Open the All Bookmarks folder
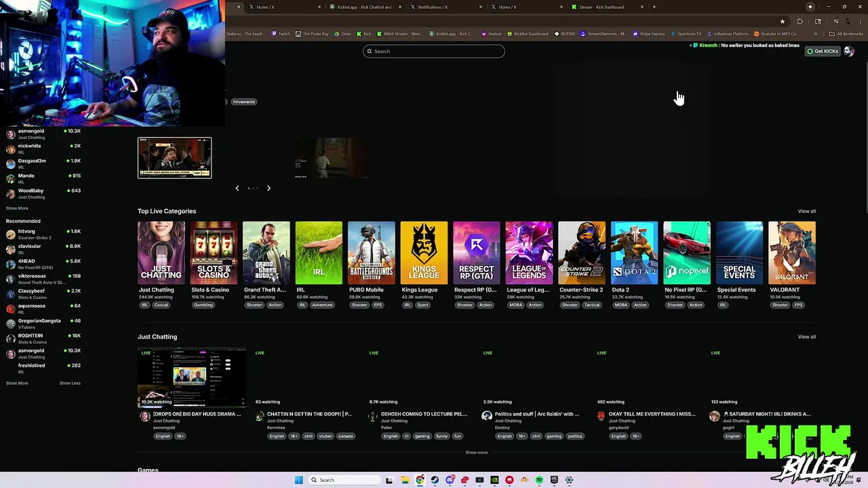The image size is (868, 488). click(846, 34)
